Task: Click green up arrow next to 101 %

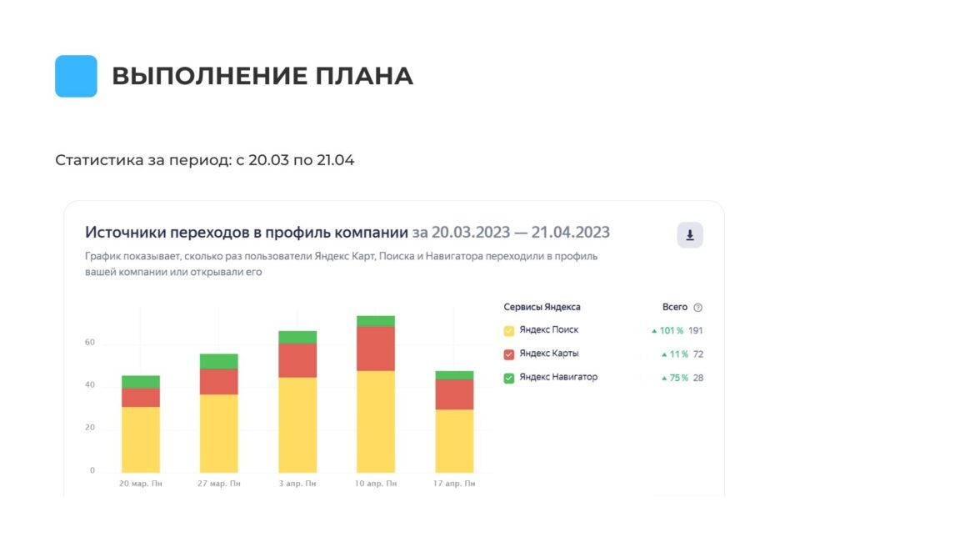Action: 654,331
